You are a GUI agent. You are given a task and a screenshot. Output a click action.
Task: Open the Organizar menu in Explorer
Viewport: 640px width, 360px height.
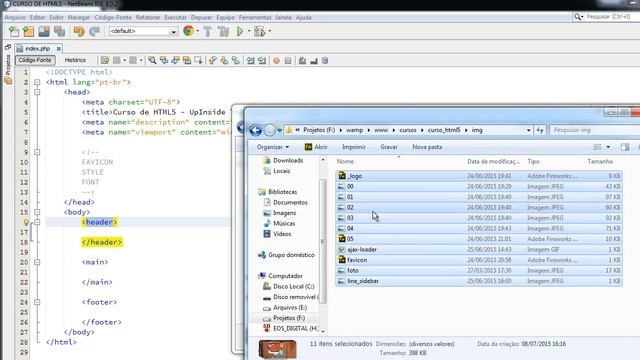(x=273, y=147)
